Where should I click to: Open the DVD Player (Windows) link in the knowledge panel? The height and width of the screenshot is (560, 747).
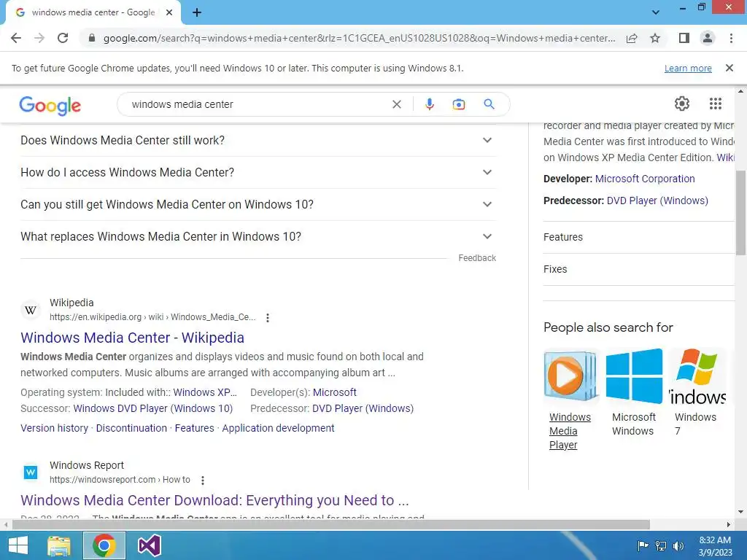pos(657,201)
